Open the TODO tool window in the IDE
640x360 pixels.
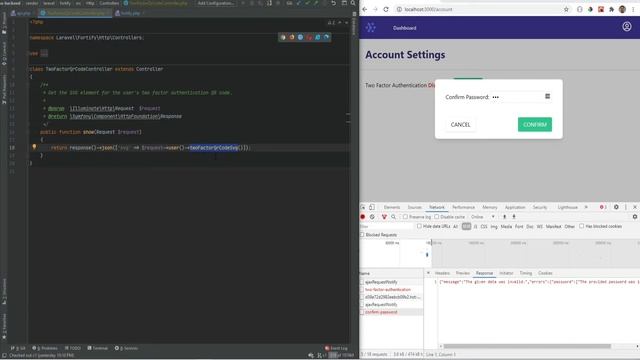click(73, 348)
